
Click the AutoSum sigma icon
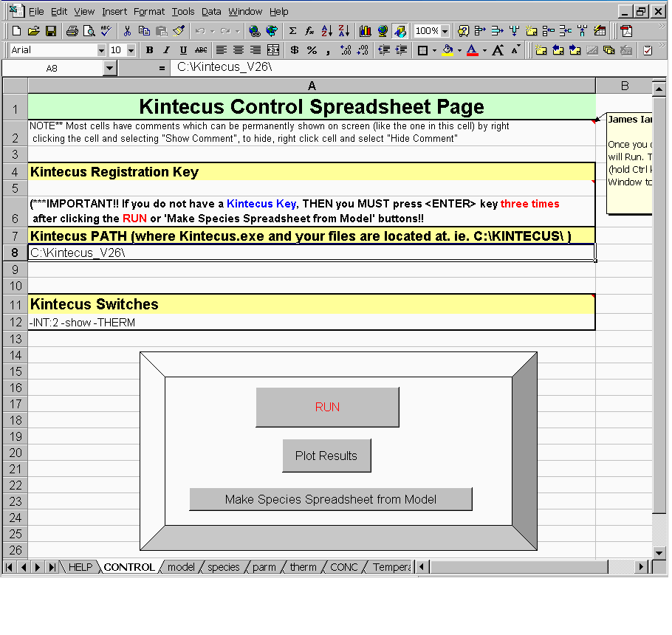(292, 31)
